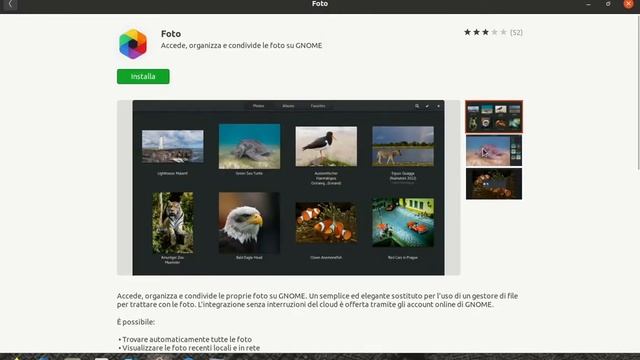Click text 'Visualizzare le foto recenti locali'
Viewport: 640px width, 360px height.
pyautogui.click(x=183, y=348)
